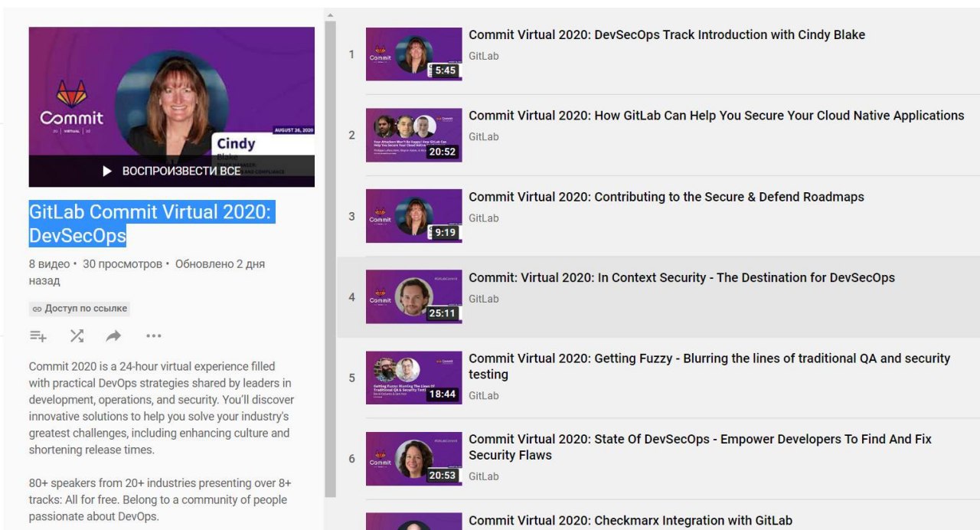Click GitLab channel under Getting Fuzzy video
Viewport: 980px width, 530px height.
coord(484,395)
